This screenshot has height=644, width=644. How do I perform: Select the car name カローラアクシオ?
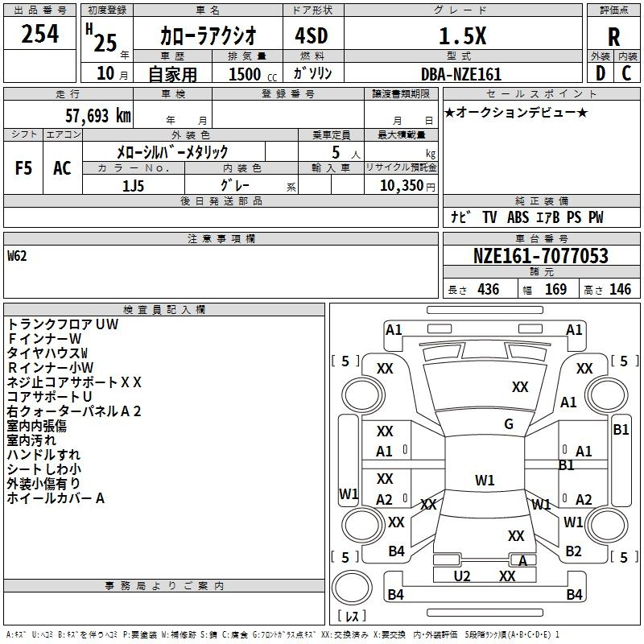point(208,36)
